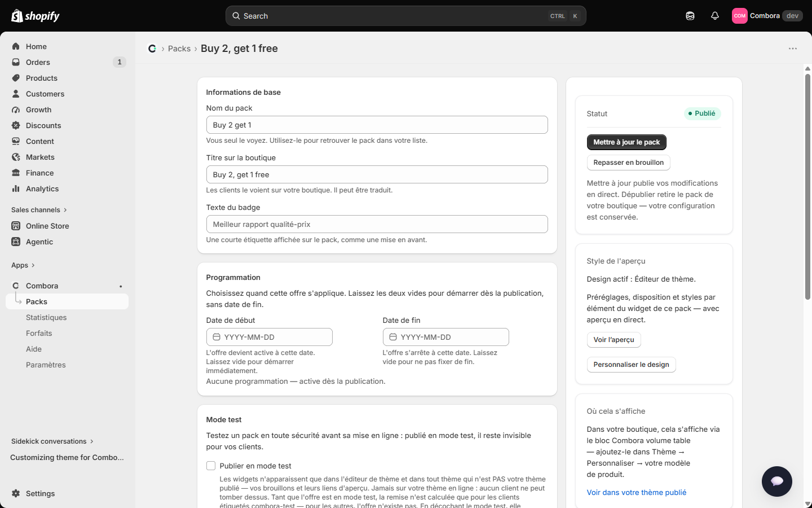Click the Texte du badge input field
This screenshot has height=508, width=812.
377,224
